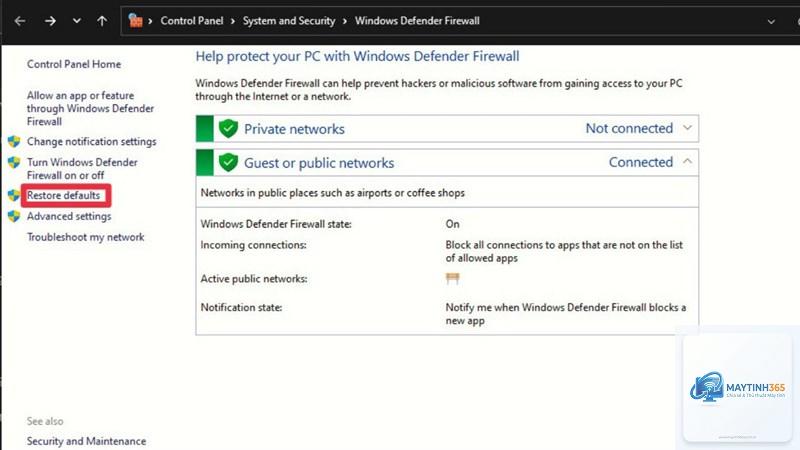Open Turn Windows Defender Firewall on or off
The image size is (800, 450).
[x=82, y=168]
